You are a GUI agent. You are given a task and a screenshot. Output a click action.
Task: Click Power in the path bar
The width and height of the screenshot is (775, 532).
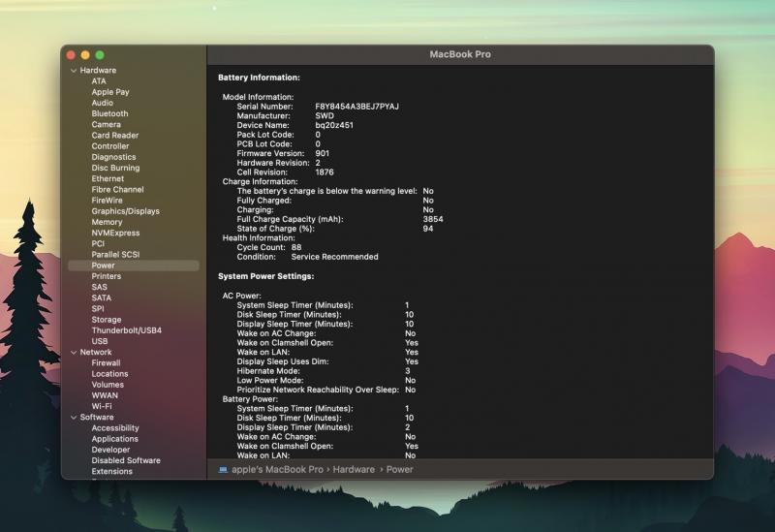point(399,470)
